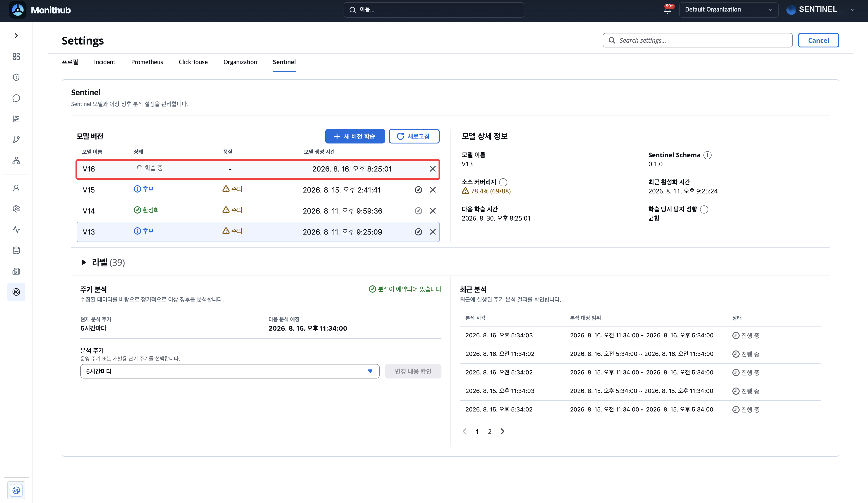Select the V16 model row name
The height and width of the screenshot is (503, 868).
89,169
